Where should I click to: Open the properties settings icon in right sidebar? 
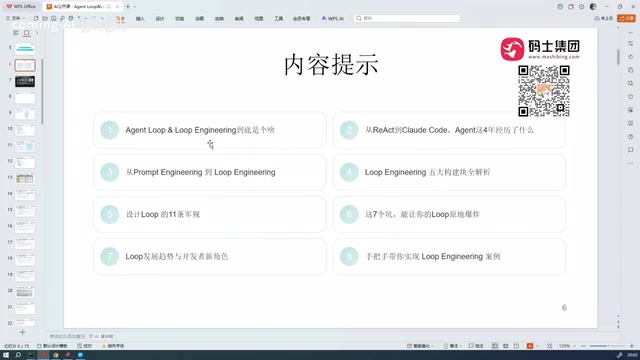pyautogui.click(x=631, y=43)
